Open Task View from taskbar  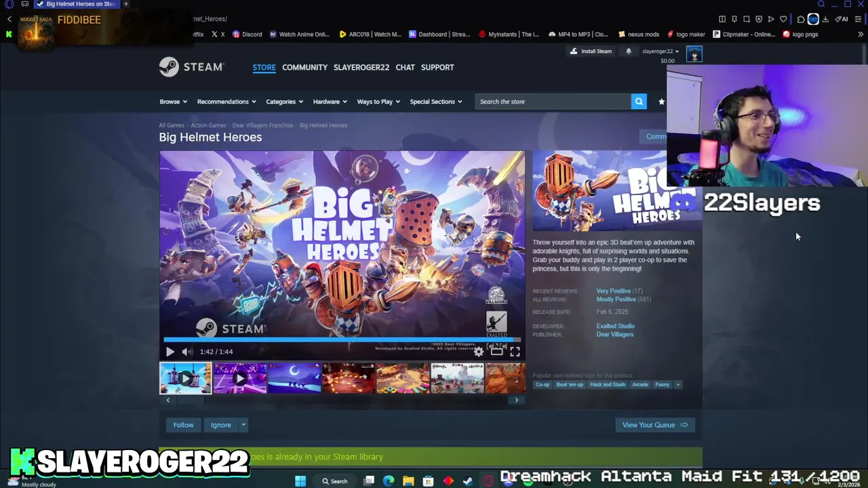[x=369, y=481]
